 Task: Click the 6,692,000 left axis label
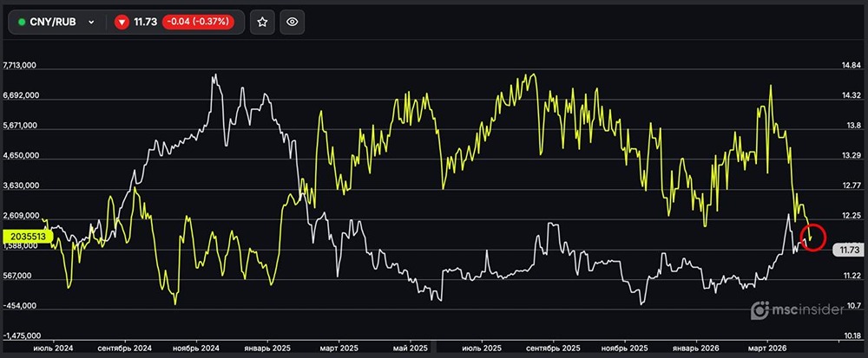tap(20, 95)
